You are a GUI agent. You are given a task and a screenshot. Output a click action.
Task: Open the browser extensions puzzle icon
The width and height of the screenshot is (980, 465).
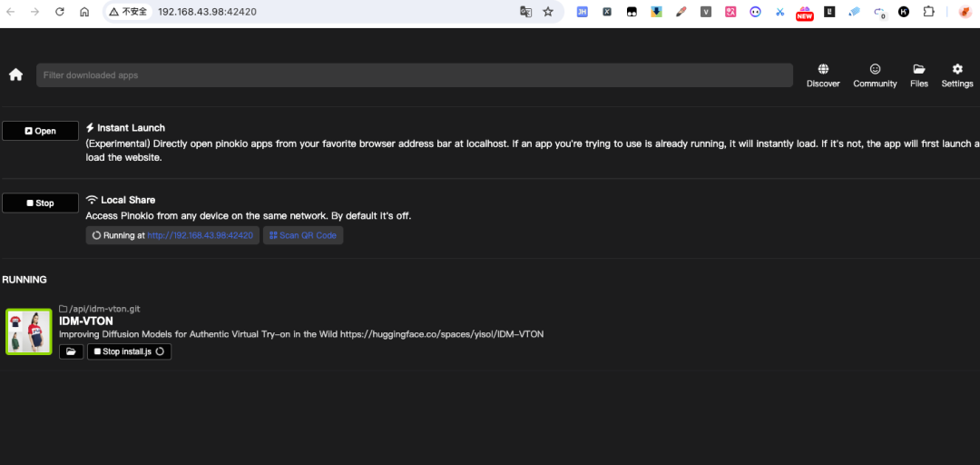pyautogui.click(x=928, y=12)
